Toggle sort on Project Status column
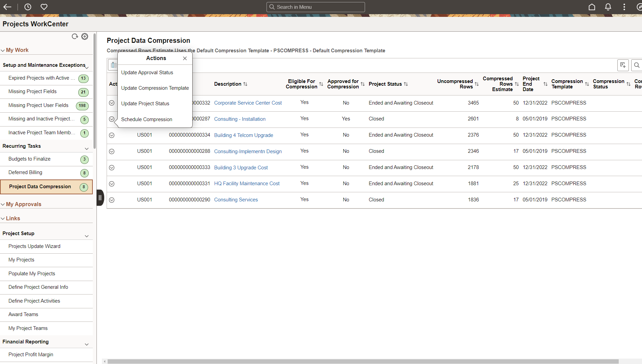642x364 pixels. point(407,84)
